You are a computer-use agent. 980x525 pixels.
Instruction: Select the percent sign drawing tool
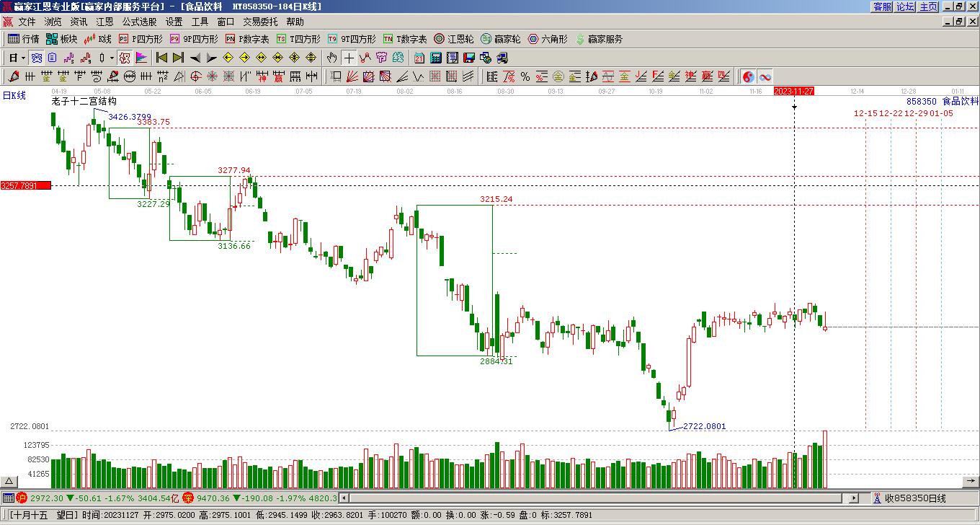click(x=525, y=76)
